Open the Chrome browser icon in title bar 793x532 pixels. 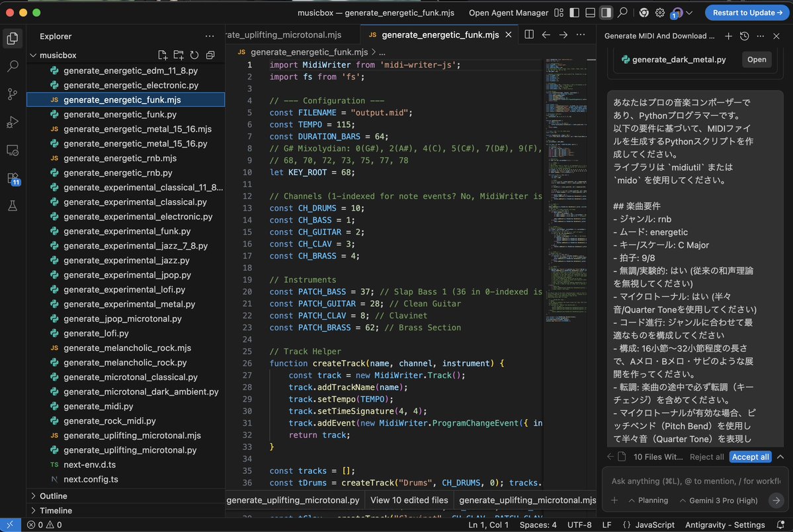pyautogui.click(x=644, y=13)
